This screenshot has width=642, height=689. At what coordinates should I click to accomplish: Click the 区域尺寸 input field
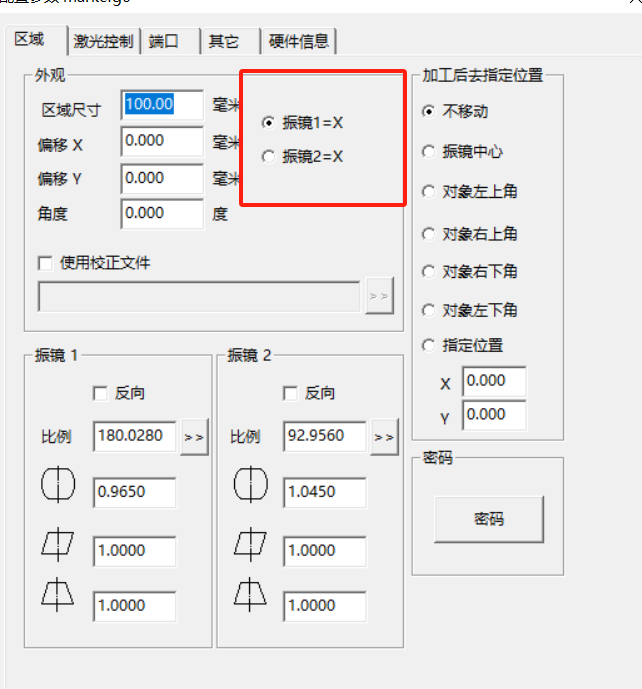pyautogui.click(x=162, y=105)
